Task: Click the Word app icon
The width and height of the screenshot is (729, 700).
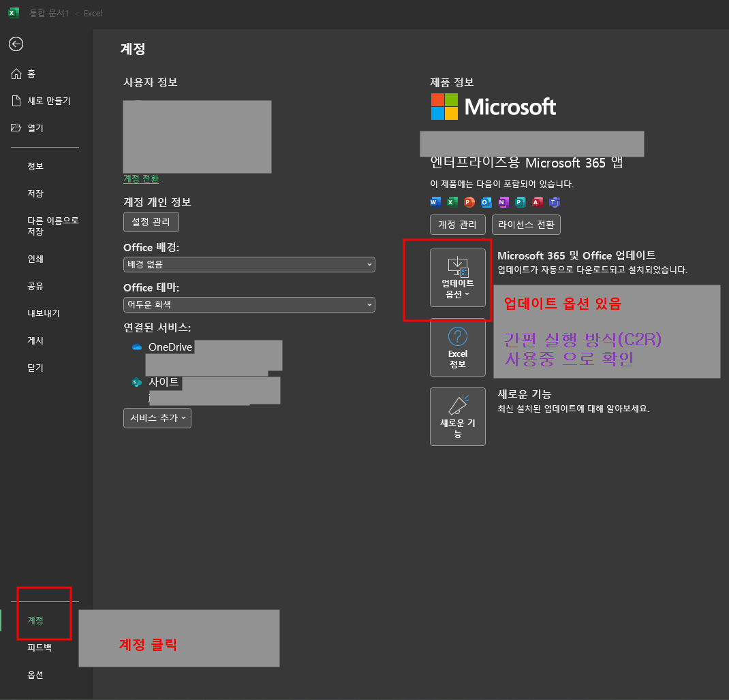Action: click(x=435, y=202)
